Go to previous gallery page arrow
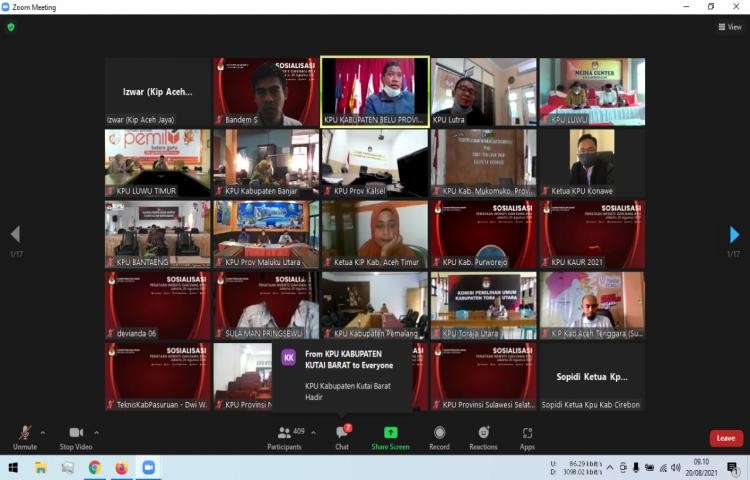Screen dimensions: 750x480 point(15,235)
